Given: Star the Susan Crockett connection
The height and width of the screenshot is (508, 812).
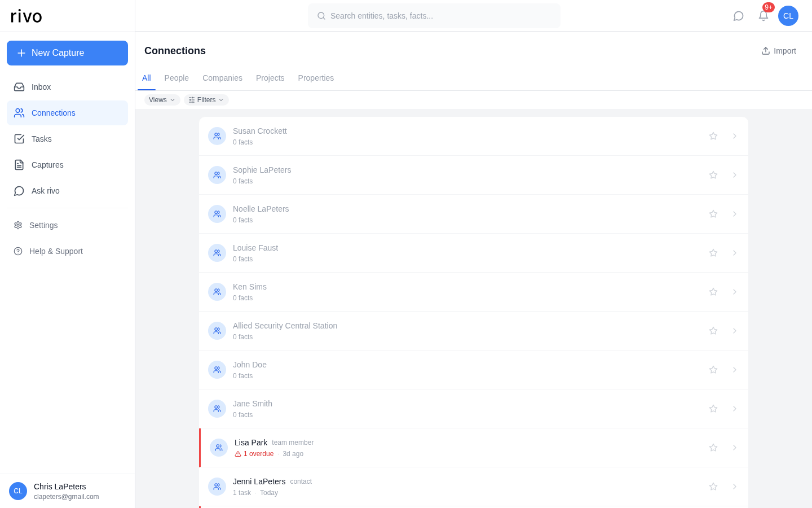Looking at the screenshot, I should click(713, 136).
